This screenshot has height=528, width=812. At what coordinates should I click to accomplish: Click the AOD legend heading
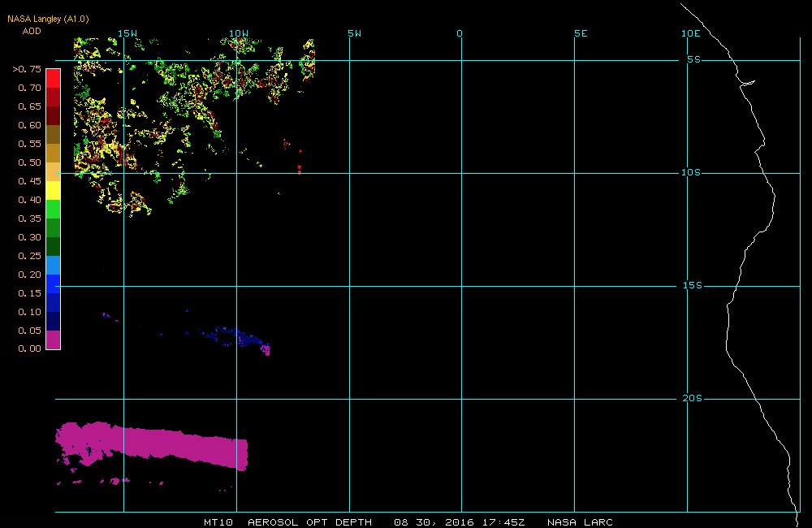coord(32,31)
